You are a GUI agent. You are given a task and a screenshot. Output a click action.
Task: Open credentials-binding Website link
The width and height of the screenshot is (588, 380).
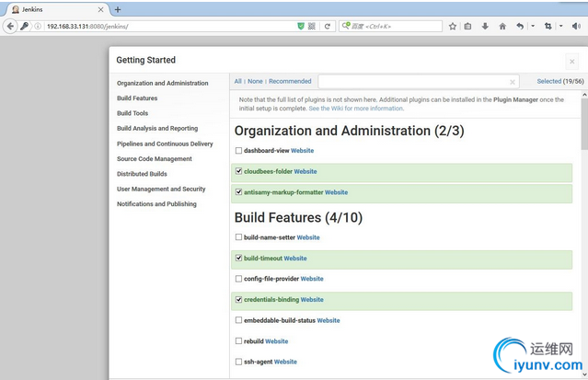312,299
